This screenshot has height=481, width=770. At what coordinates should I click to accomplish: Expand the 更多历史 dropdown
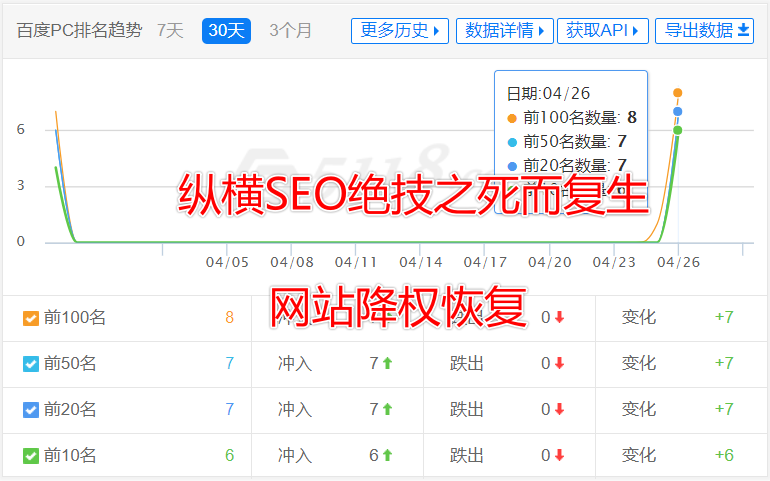(399, 31)
